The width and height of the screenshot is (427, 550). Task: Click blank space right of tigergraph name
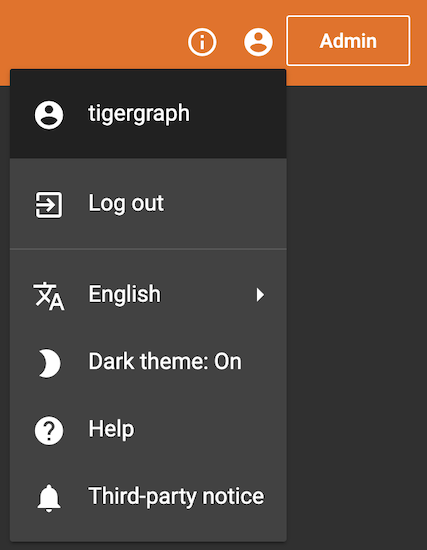(x=238, y=114)
